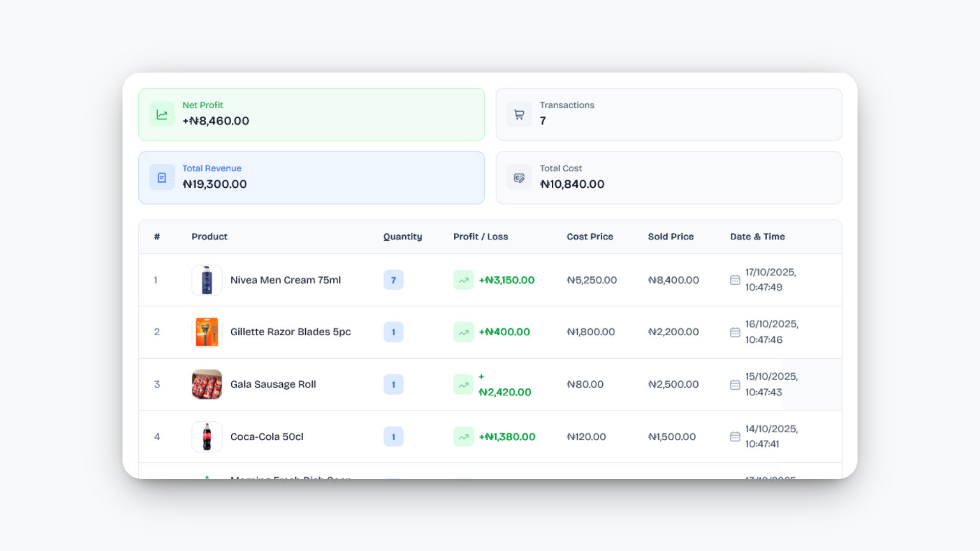Image resolution: width=980 pixels, height=551 pixels.
Task: Click the Transactions count 7
Action: [543, 121]
